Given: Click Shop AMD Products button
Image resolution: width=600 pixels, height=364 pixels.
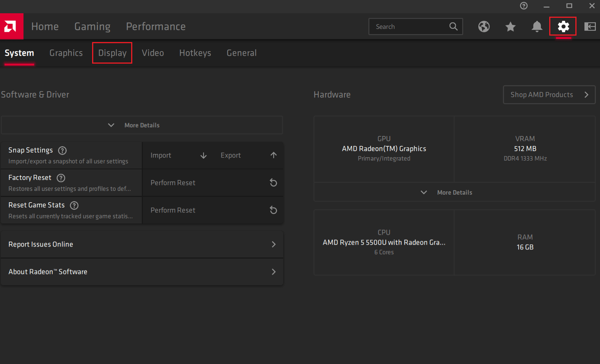Looking at the screenshot, I should click(x=549, y=95).
